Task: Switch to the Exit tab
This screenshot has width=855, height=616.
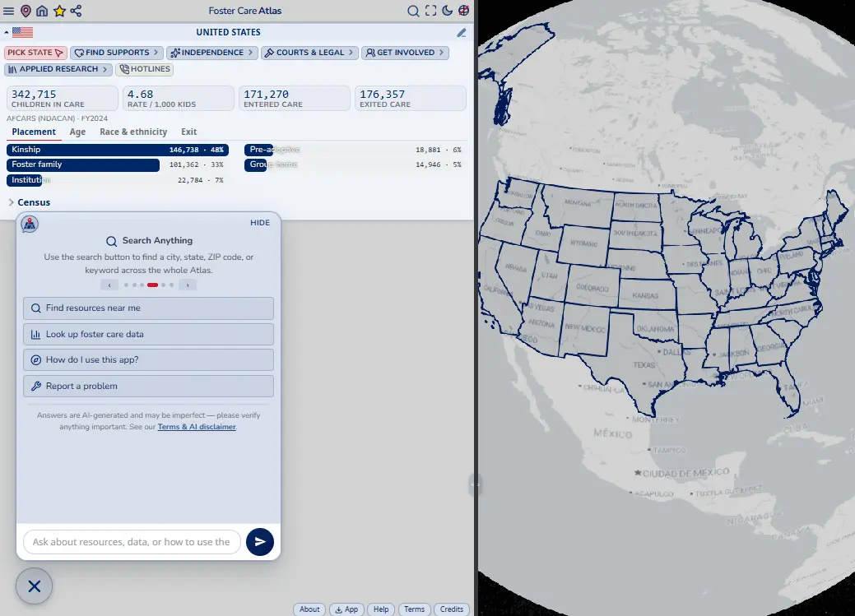Action: coord(188,132)
